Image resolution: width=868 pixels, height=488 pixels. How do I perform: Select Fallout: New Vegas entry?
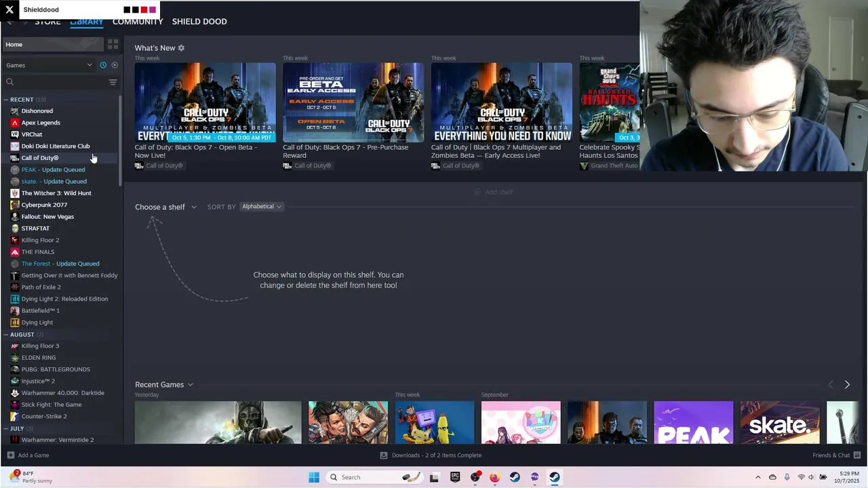coord(47,217)
